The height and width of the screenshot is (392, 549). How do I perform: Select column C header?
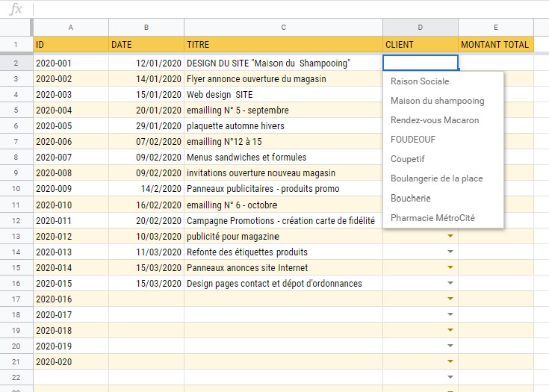(x=283, y=28)
